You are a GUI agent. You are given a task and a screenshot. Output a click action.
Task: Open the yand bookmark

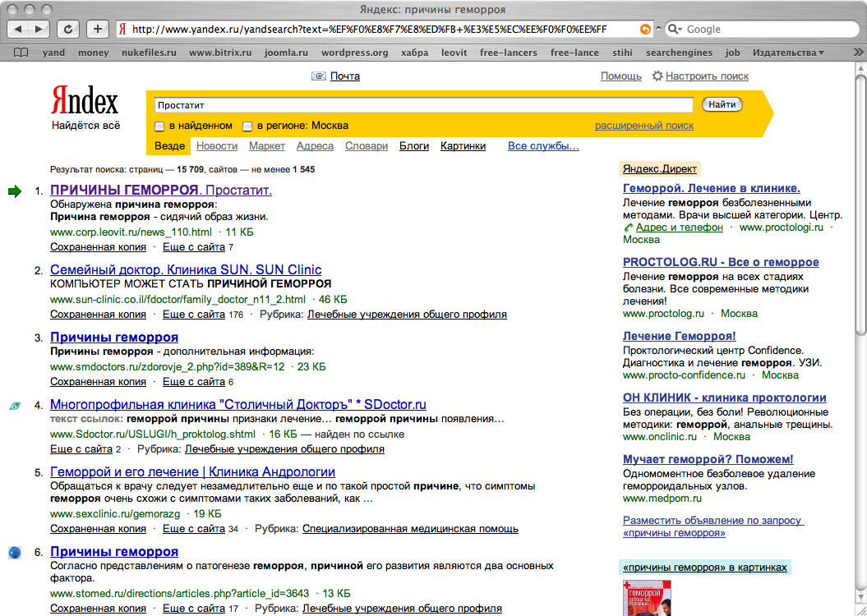tap(53, 53)
